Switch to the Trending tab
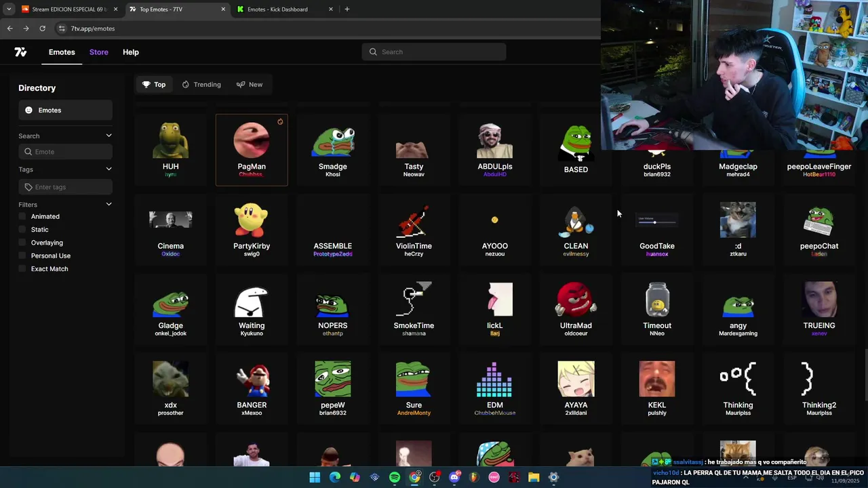The image size is (868, 488). [201, 85]
